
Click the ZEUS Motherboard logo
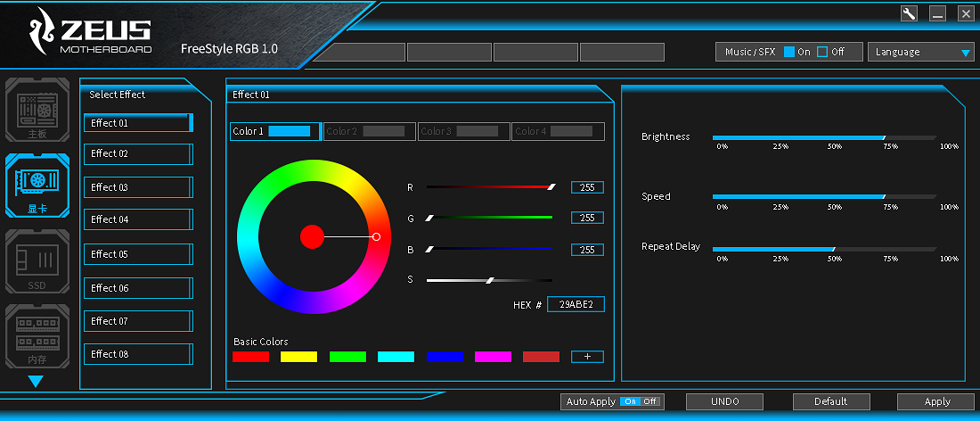pos(87,32)
